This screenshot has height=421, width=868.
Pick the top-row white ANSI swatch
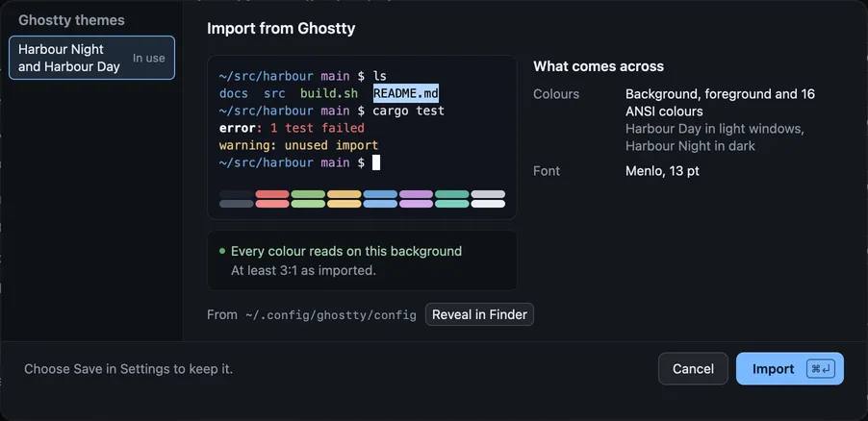click(x=488, y=194)
